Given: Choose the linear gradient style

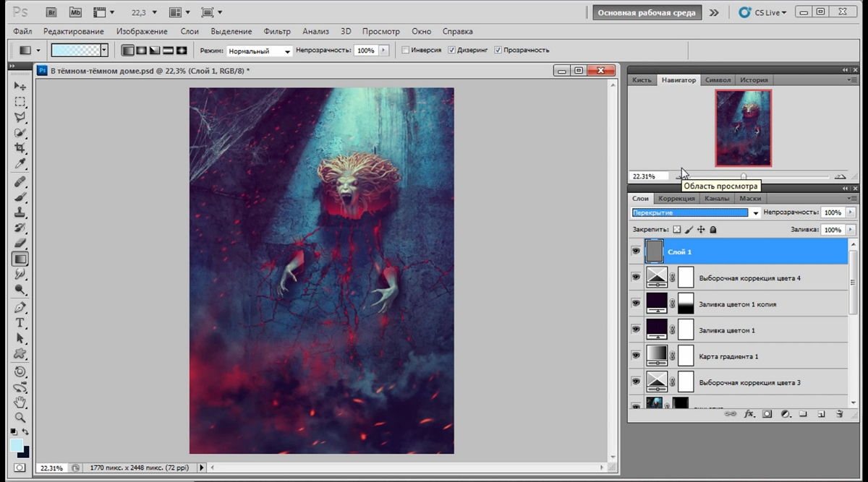Looking at the screenshot, I should click(x=128, y=51).
